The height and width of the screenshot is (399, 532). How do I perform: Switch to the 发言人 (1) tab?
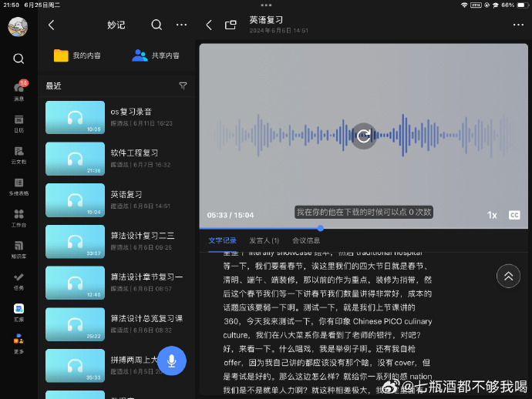click(264, 241)
